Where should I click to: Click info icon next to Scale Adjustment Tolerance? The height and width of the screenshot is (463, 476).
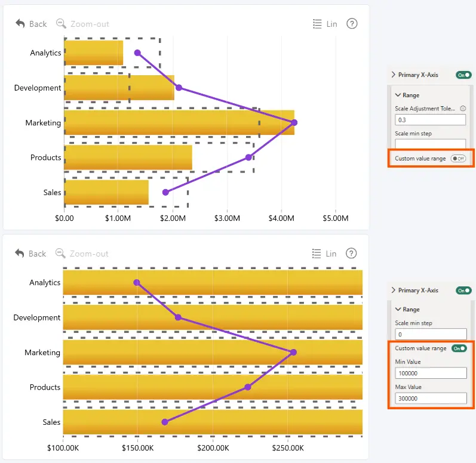463,108
